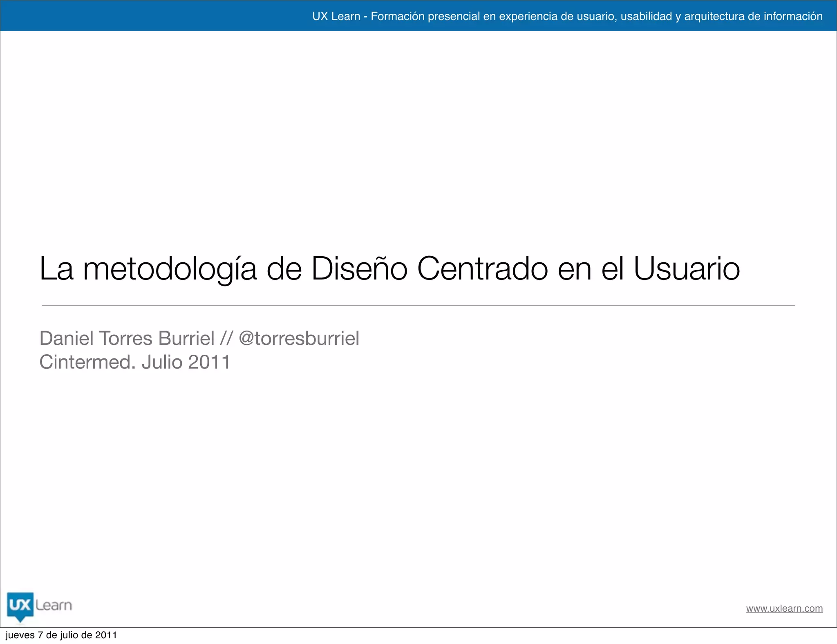Click the author name 'Daniel Torres Burriel'
The width and height of the screenshot is (837, 644).
coord(127,338)
